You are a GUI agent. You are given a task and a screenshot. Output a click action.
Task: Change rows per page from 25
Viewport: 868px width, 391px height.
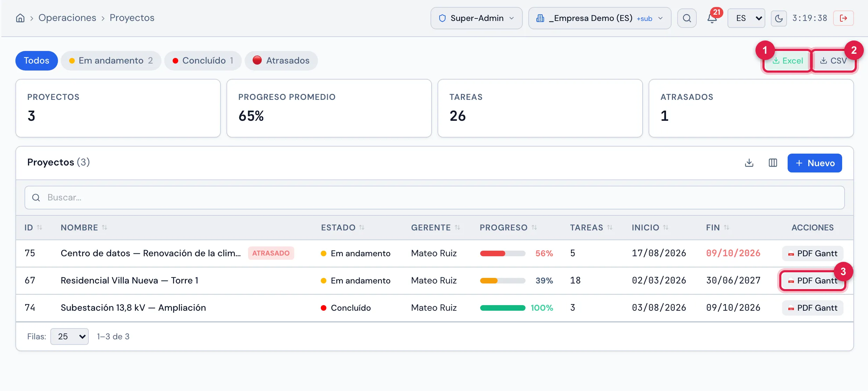[x=70, y=337]
